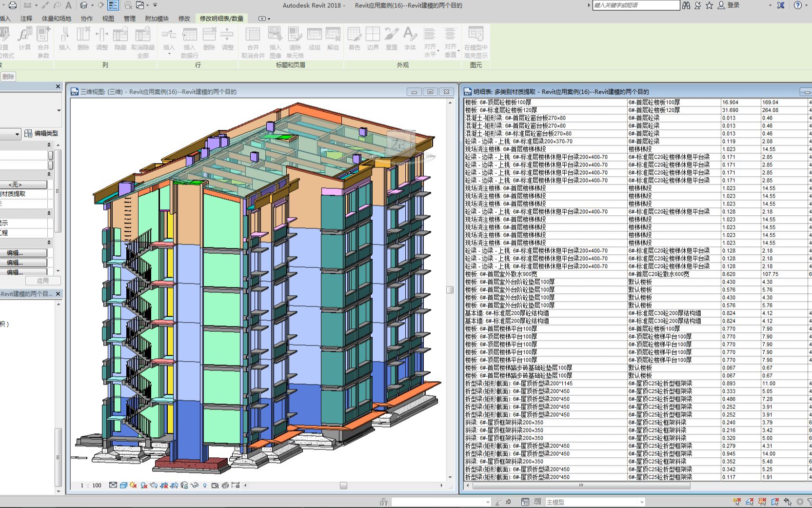
Task: Click the keyword search input field
Action: click(x=636, y=5)
